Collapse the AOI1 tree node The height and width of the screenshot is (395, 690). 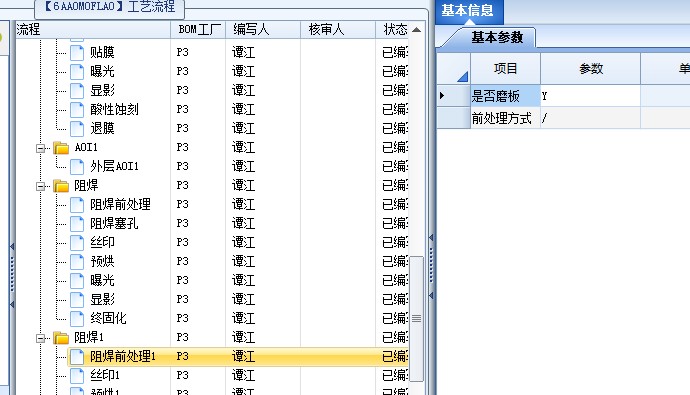[40, 148]
